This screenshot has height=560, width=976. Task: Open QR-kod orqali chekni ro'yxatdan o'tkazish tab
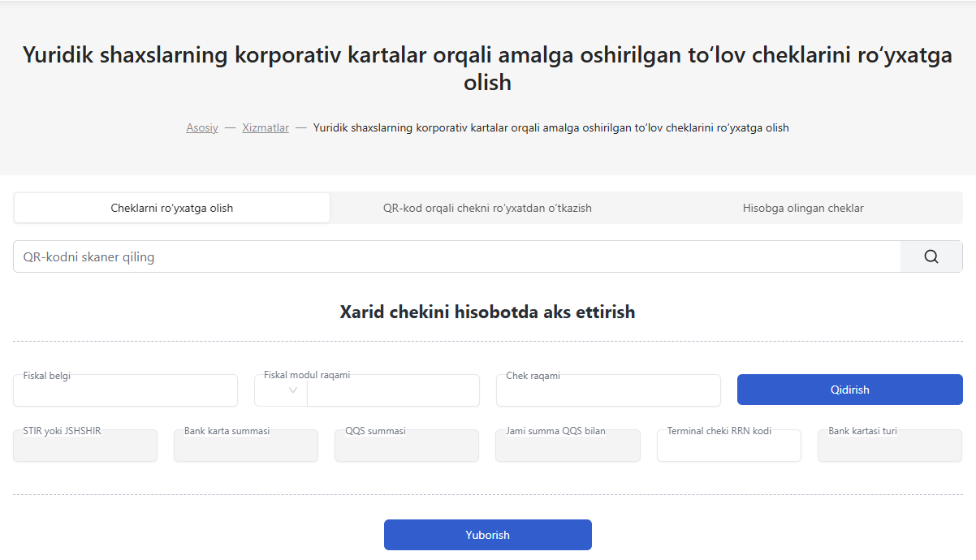(x=487, y=208)
